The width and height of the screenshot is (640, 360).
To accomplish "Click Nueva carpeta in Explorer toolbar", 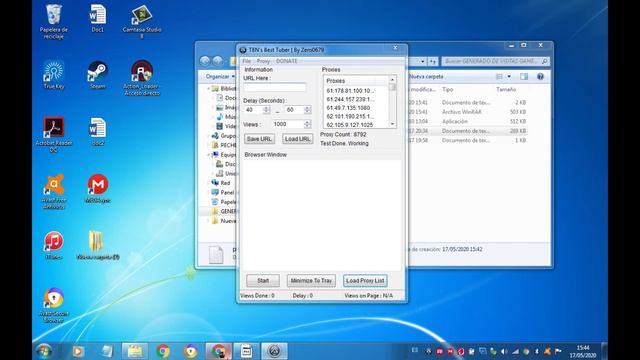I will tap(426, 76).
